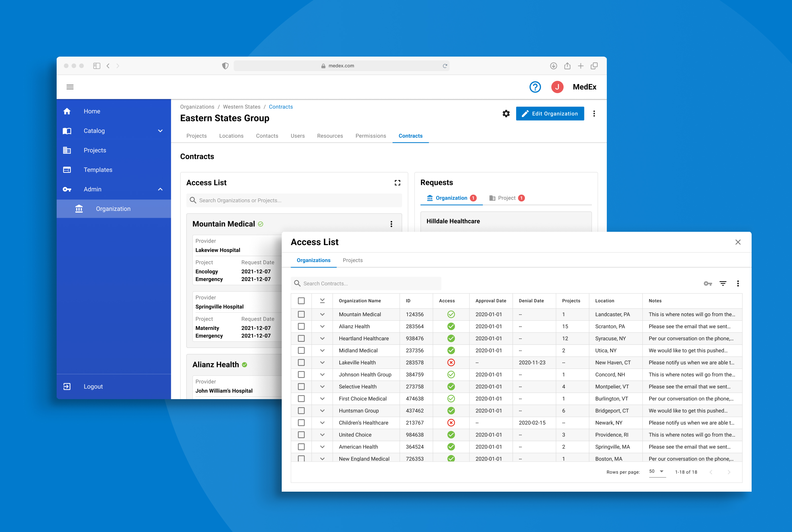Select Huntsman Group row checkbox
The image size is (792, 532).
pos(301,410)
